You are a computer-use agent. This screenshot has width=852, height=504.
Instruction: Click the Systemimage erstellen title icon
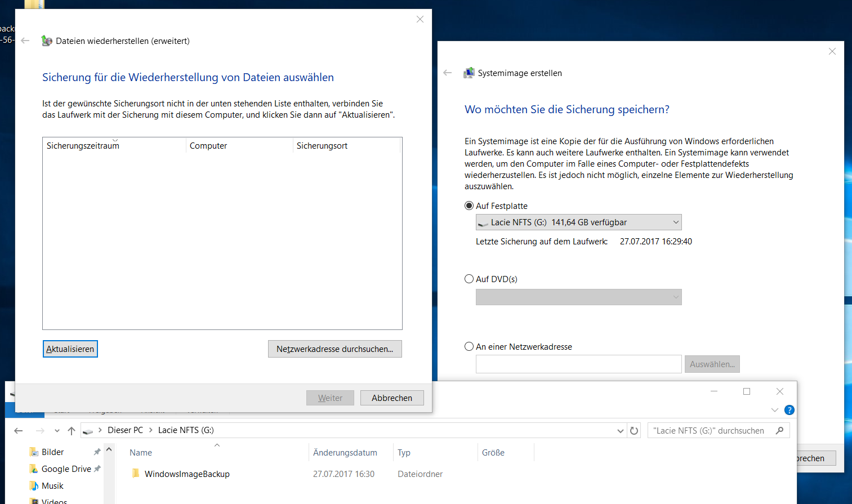[x=469, y=73]
